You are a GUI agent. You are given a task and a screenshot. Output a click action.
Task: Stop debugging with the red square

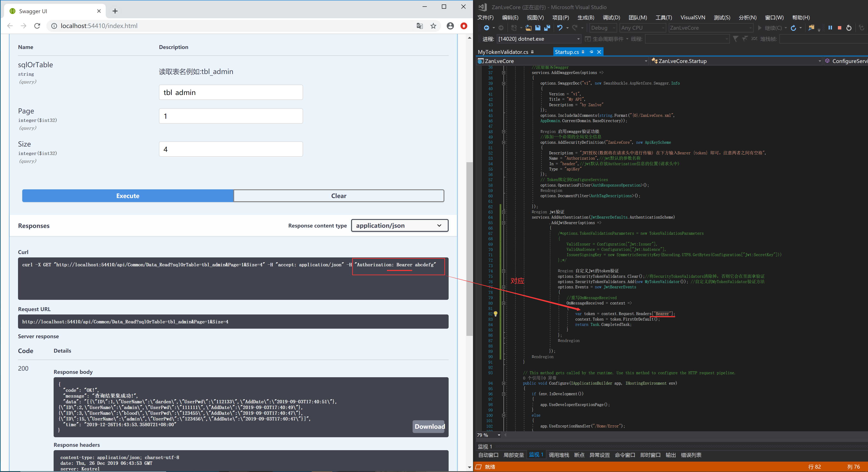pos(839,28)
